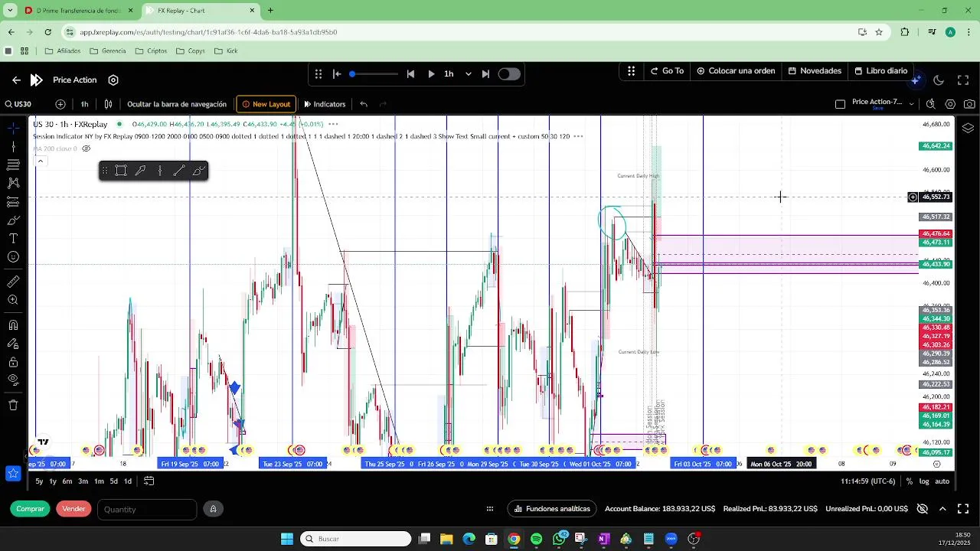This screenshot has width=980, height=551.
Task: Select the rectangle tool in the floating toolbar
Action: (x=121, y=171)
